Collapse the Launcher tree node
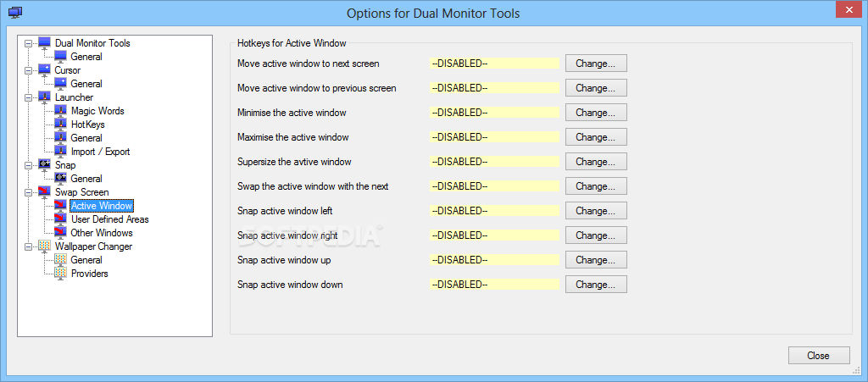This screenshot has width=868, height=382. coord(29,97)
